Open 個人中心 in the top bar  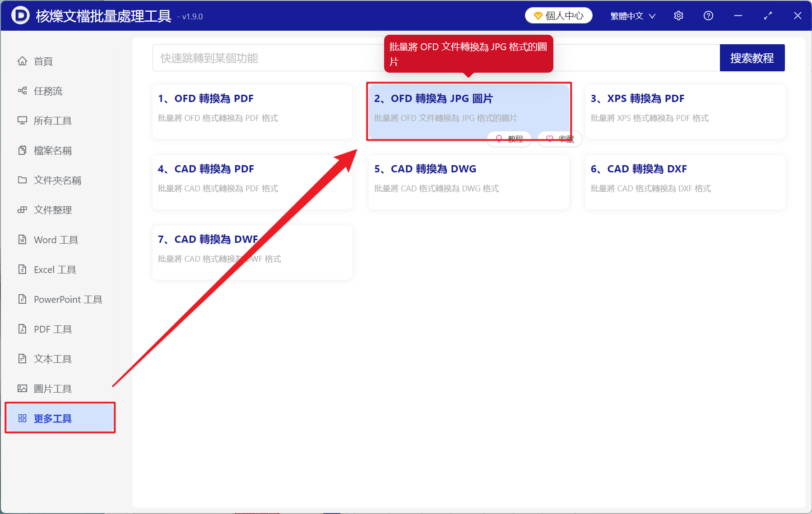(558, 15)
